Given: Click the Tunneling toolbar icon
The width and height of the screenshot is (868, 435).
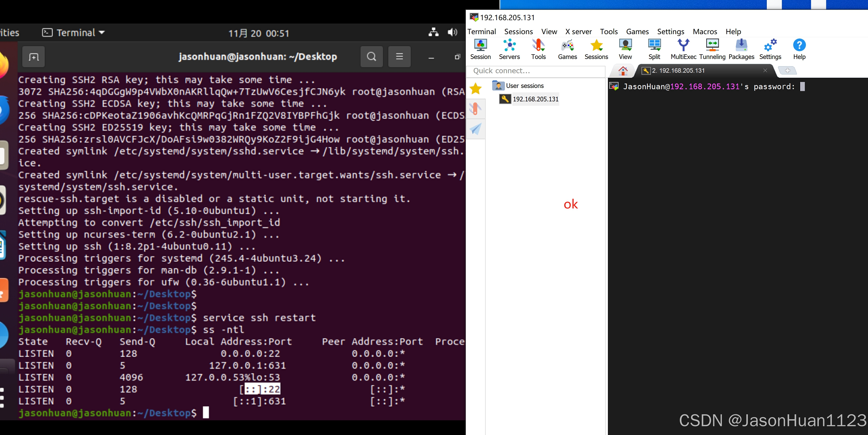Looking at the screenshot, I should pos(712,49).
